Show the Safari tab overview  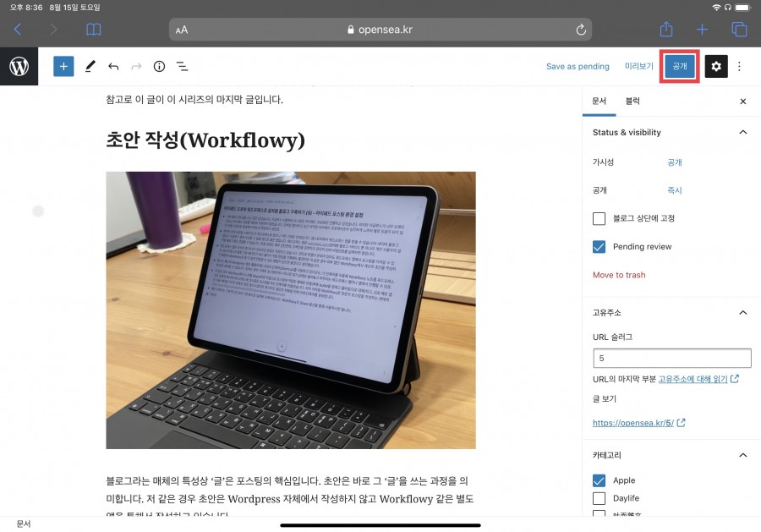(739, 30)
